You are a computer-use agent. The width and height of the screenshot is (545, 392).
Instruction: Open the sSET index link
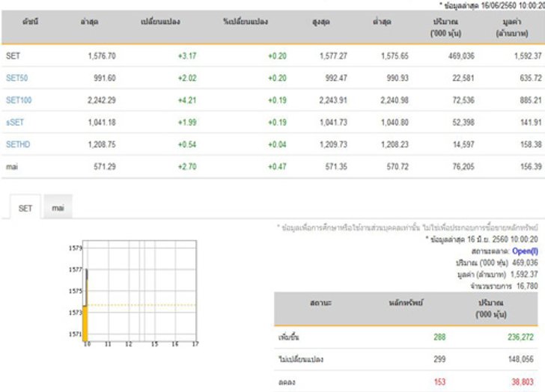coord(15,122)
